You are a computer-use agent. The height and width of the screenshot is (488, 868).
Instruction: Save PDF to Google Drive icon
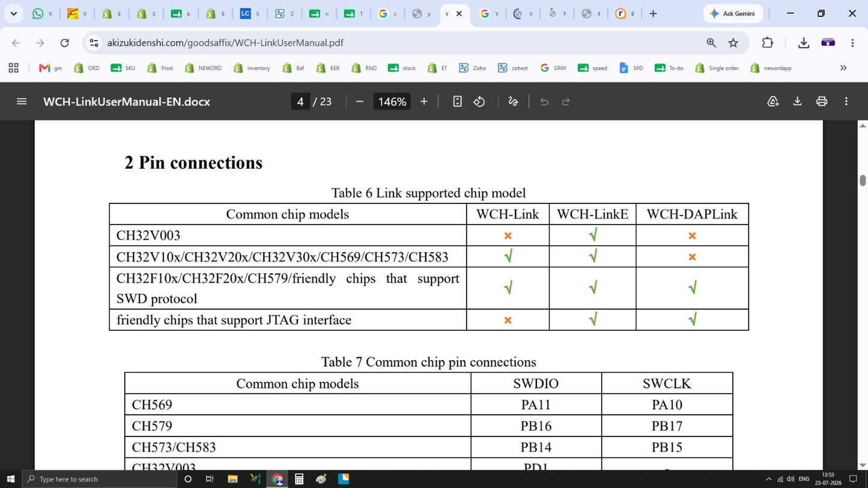pyautogui.click(x=773, y=101)
